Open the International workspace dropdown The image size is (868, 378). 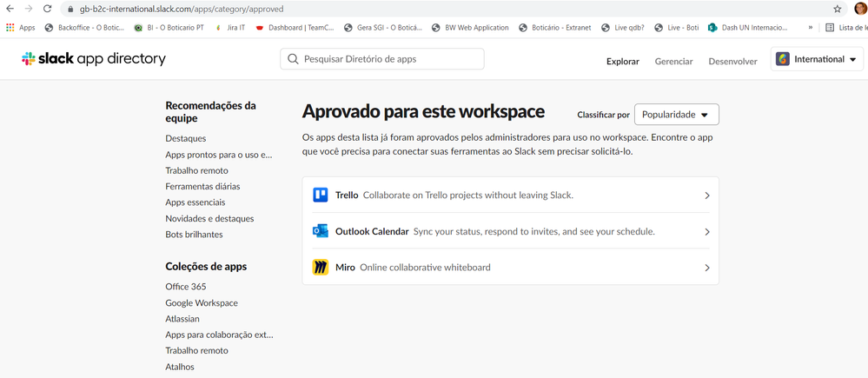click(x=817, y=59)
